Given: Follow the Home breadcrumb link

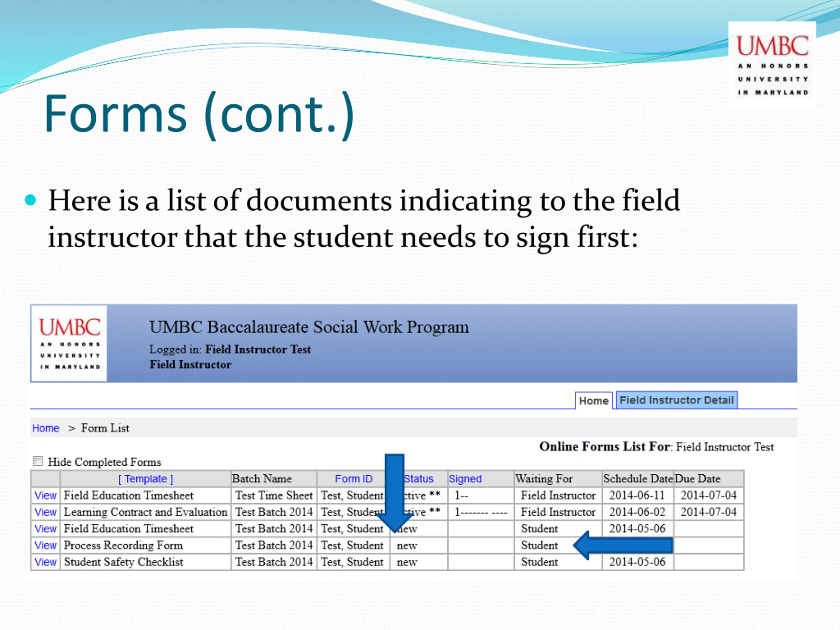Looking at the screenshot, I should [46, 428].
